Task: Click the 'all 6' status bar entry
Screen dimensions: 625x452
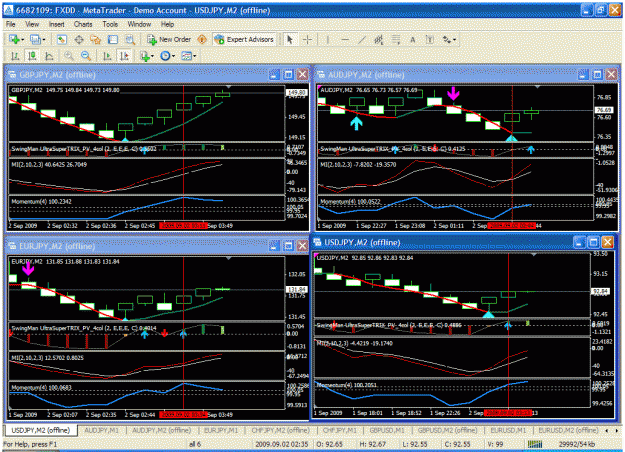Action: (x=195, y=444)
